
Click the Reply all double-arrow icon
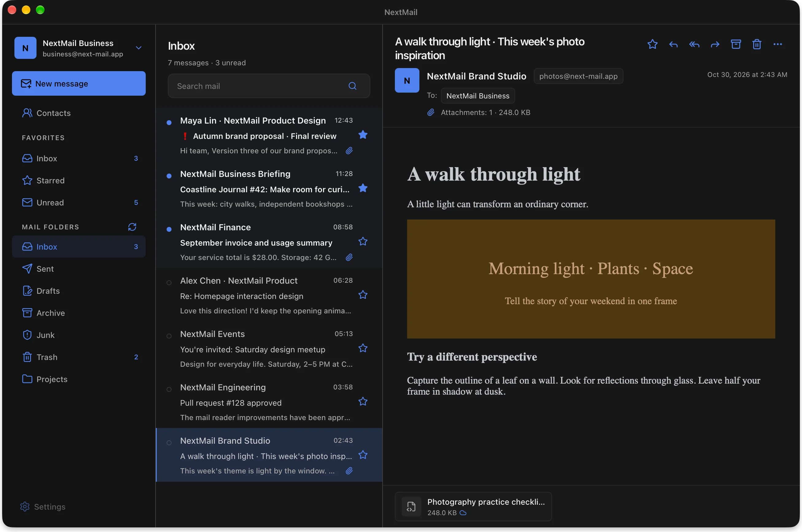click(x=694, y=44)
